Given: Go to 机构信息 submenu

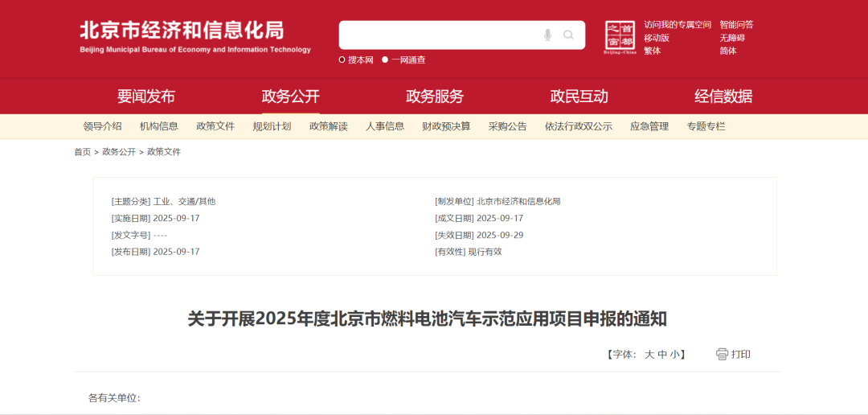Looking at the screenshot, I should click(159, 126).
